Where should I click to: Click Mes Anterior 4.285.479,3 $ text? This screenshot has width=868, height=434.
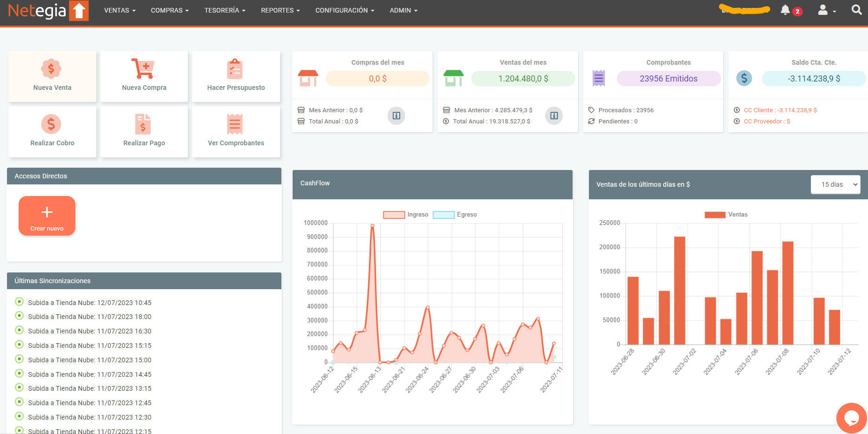click(x=493, y=110)
